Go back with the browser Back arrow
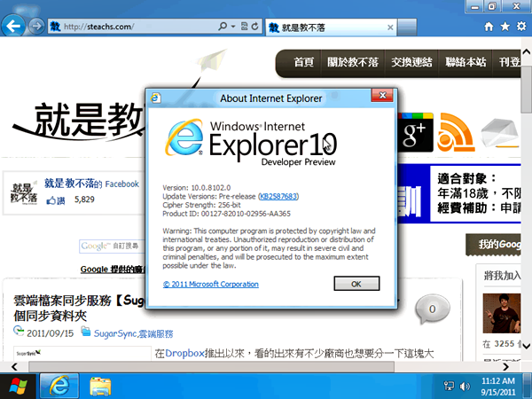The width and height of the screenshot is (532, 399). 13,26
